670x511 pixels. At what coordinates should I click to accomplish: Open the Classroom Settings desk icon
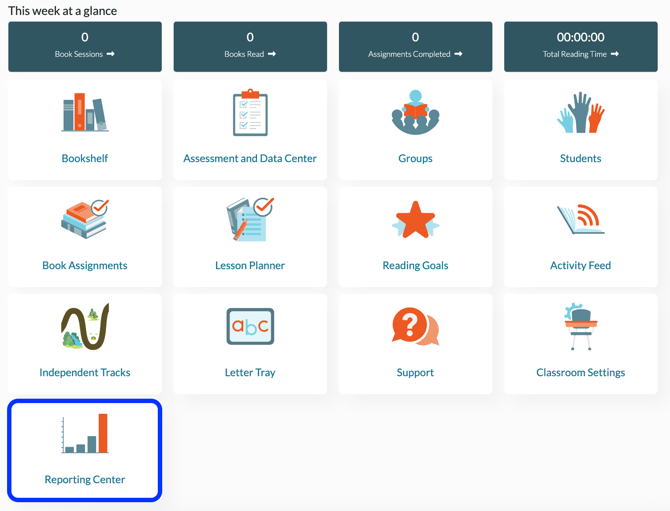tap(580, 327)
